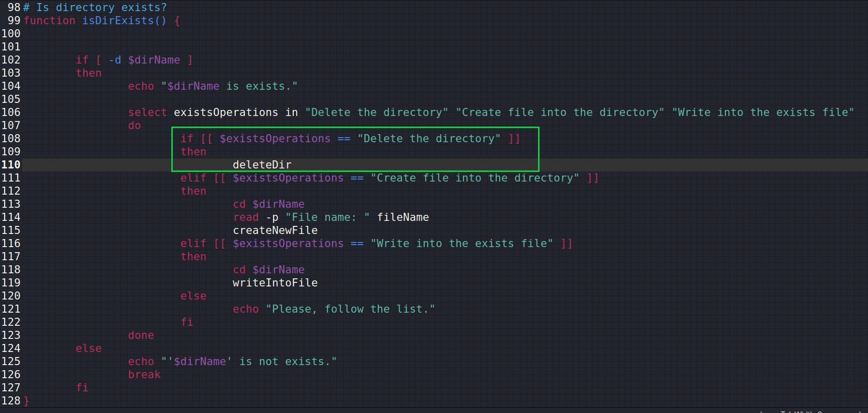
Task: Click "$existsOperations" on line 111
Action: pos(288,178)
